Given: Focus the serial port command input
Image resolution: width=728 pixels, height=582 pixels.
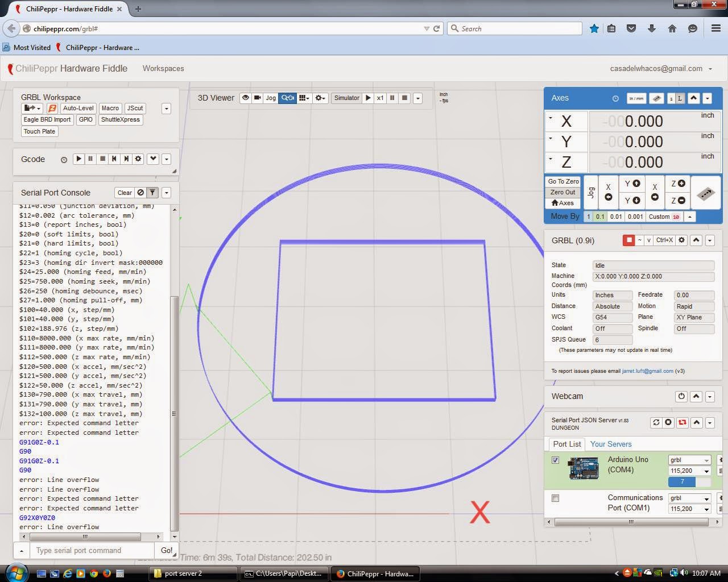Looking at the screenshot, I should (x=91, y=550).
